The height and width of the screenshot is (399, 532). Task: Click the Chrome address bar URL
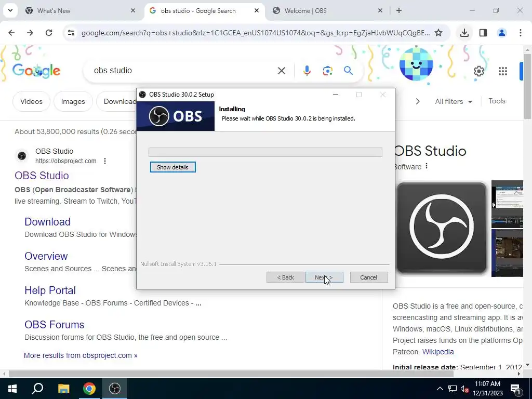tap(256, 33)
